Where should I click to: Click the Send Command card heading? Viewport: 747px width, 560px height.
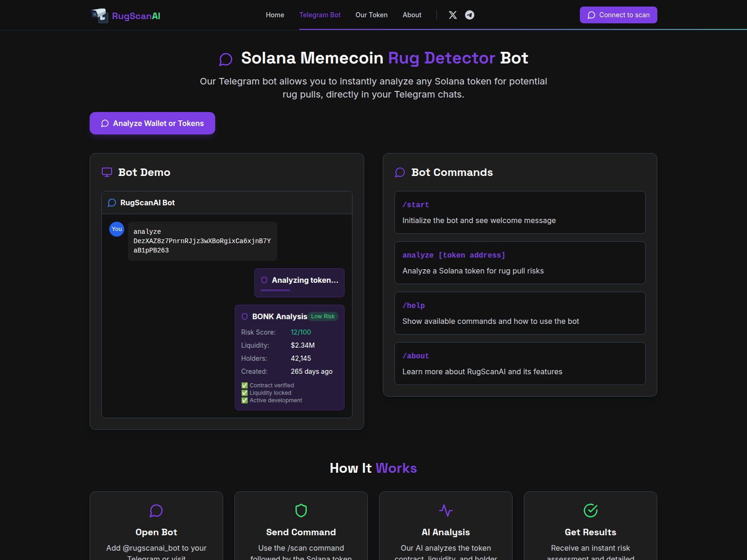coord(301,532)
